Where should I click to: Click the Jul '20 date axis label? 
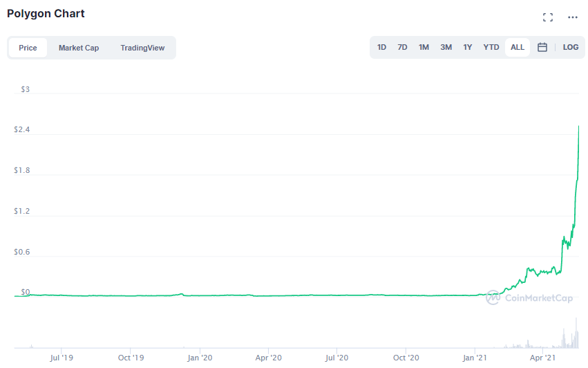[336, 358]
